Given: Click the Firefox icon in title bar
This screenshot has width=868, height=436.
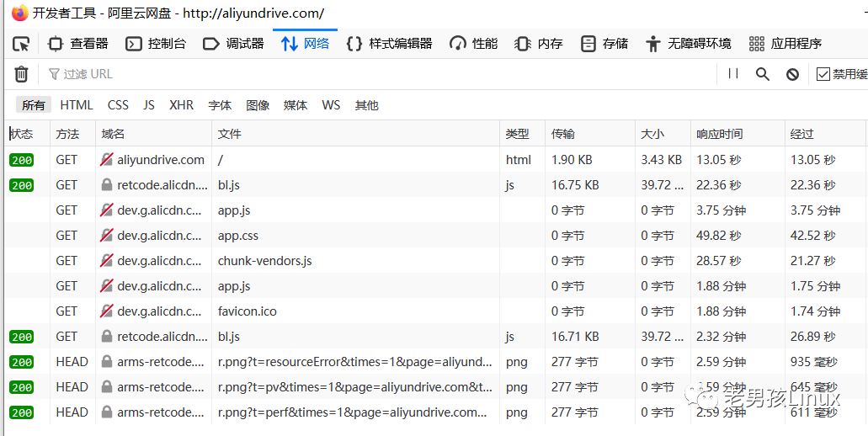Looking at the screenshot, I should point(19,13).
